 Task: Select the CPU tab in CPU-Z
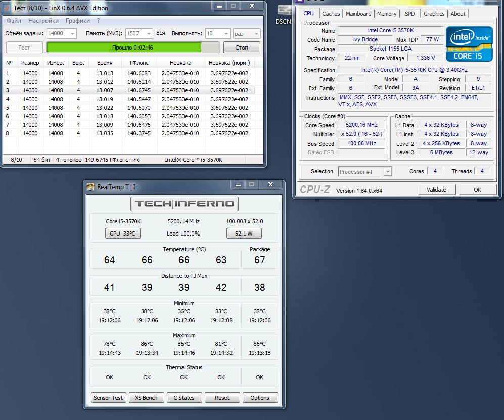(308, 13)
